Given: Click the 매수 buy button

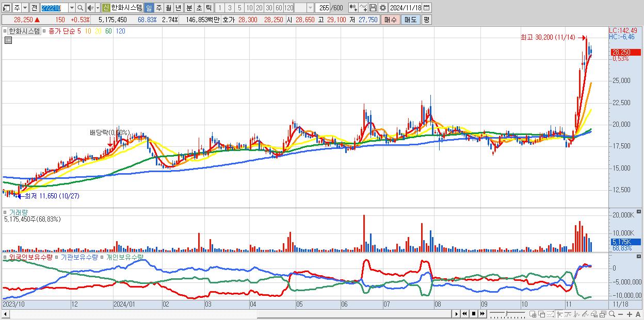Looking at the screenshot, I should (x=390, y=20).
